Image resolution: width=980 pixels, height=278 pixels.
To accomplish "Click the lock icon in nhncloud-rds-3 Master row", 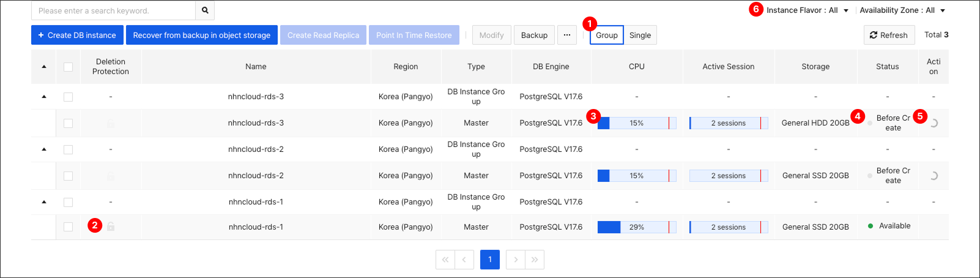I will (111, 123).
